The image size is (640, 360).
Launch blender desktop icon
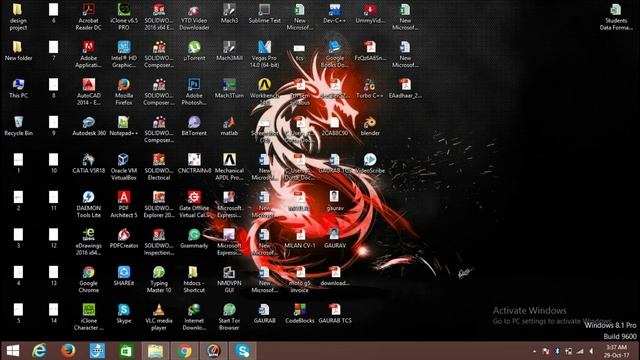point(370,126)
